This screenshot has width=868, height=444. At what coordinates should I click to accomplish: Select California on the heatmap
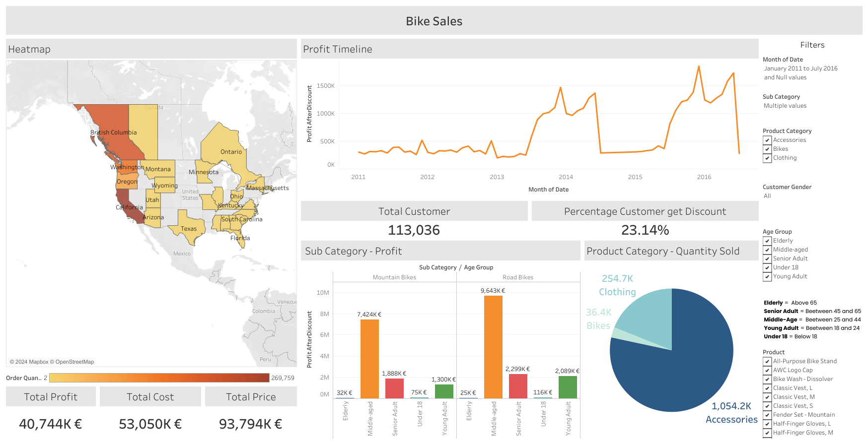click(x=129, y=207)
